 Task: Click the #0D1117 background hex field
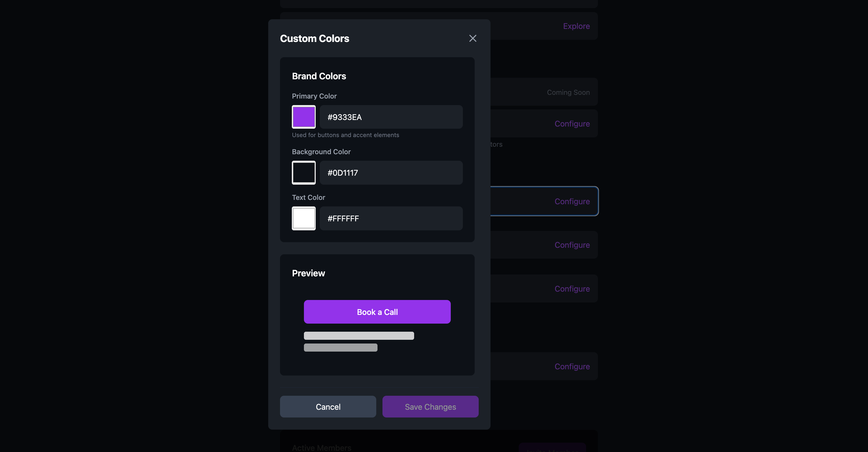point(391,172)
